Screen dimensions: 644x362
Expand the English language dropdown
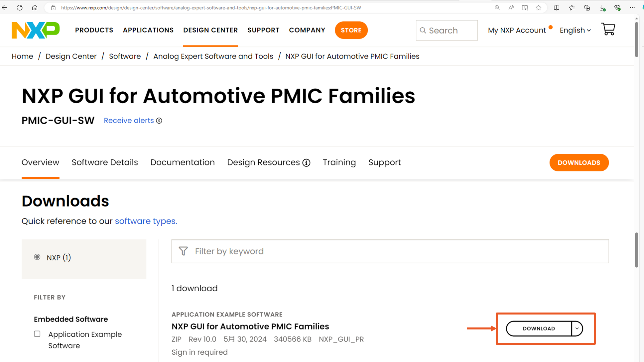[575, 30]
